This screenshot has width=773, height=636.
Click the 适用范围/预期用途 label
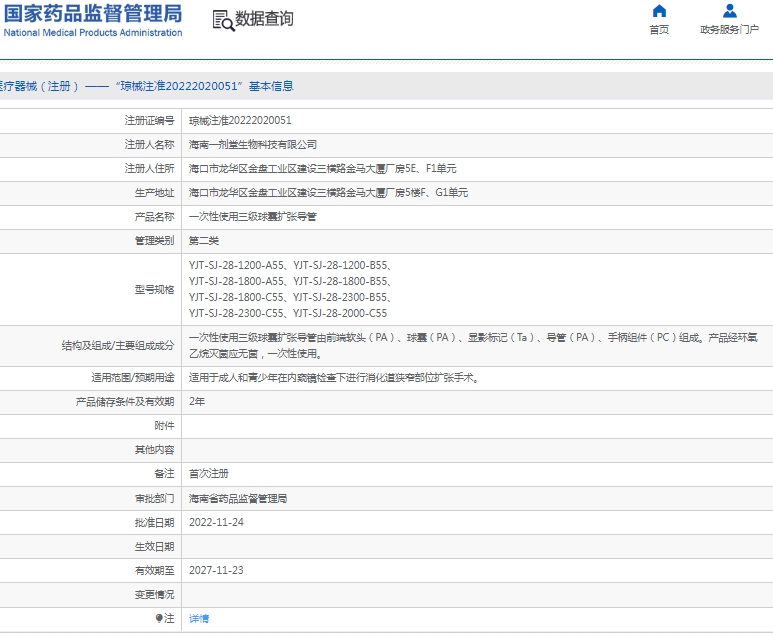133,378
